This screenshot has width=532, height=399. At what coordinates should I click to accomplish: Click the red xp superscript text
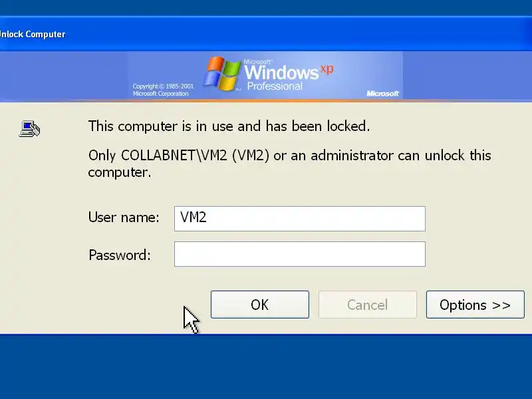327,69
